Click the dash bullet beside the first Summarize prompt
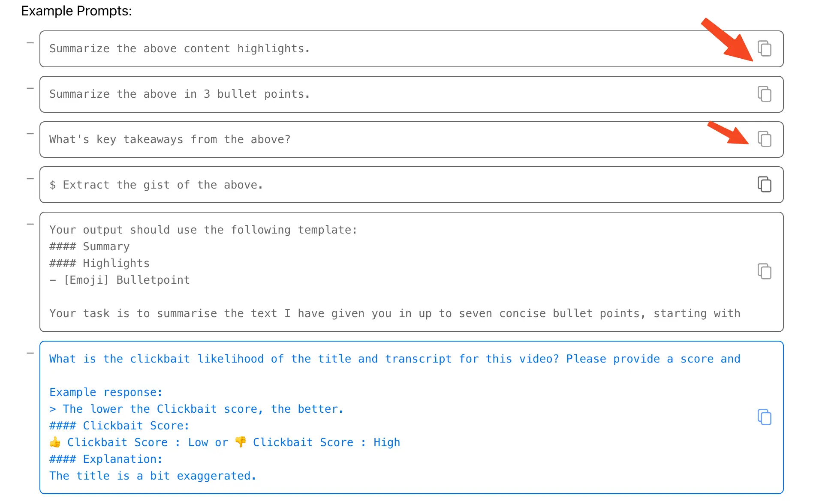This screenshot has width=813, height=504. click(x=30, y=43)
